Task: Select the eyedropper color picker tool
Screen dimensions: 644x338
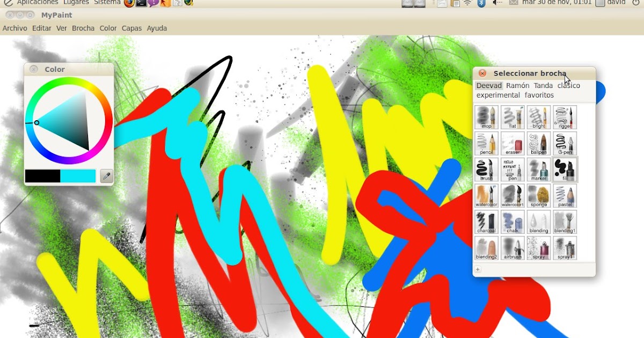Action: 106,176
